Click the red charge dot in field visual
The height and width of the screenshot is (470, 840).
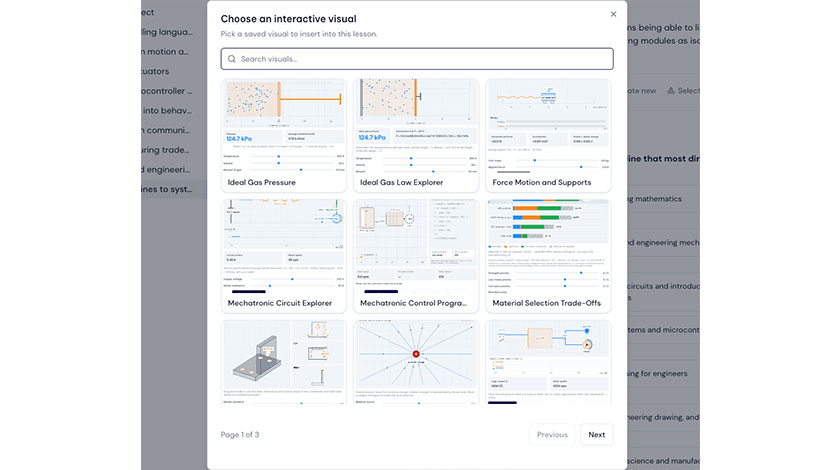pos(416,354)
